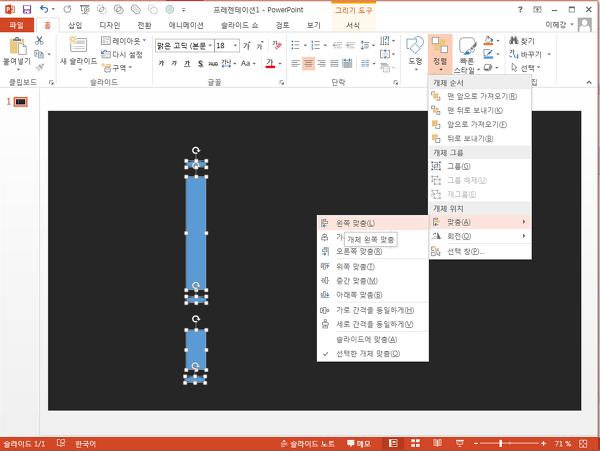This screenshot has width=600, height=451.
Task: Click the 다시 설정 reset button
Action: pos(122,54)
